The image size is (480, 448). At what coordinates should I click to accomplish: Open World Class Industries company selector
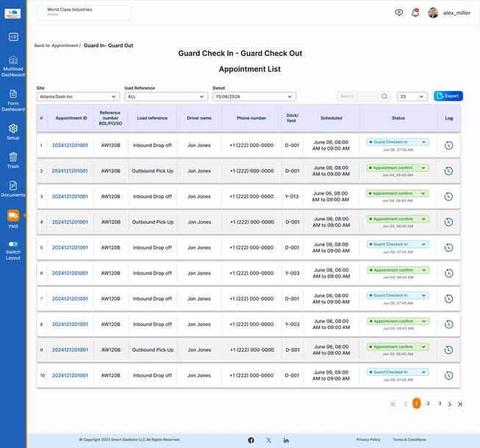(84, 12)
